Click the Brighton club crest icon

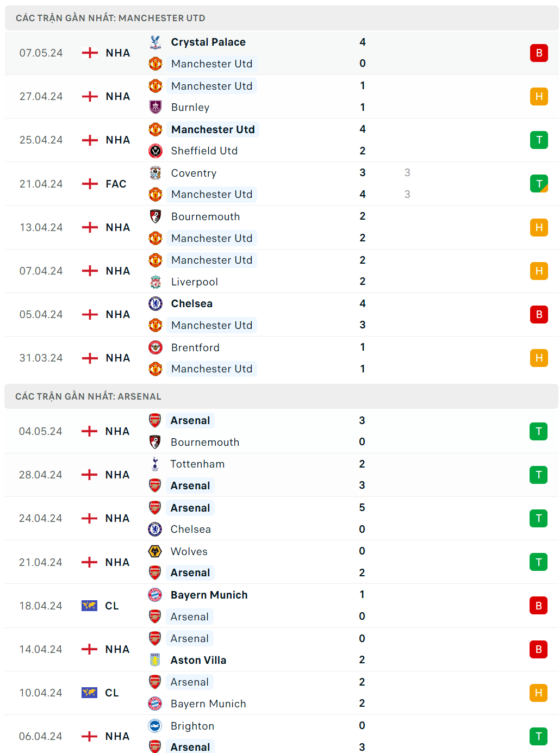coord(155,726)
